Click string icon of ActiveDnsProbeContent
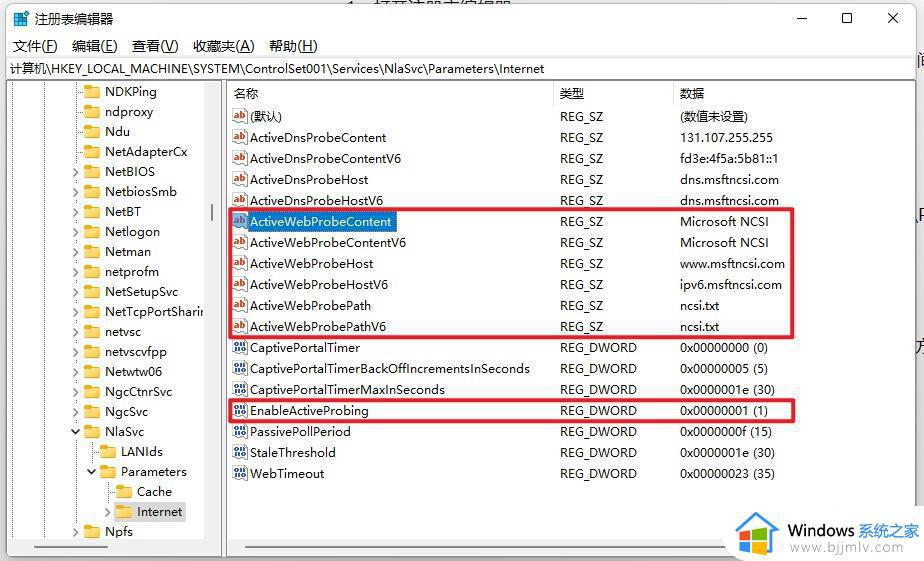This screenshot has width=924, height=561. 239,137
